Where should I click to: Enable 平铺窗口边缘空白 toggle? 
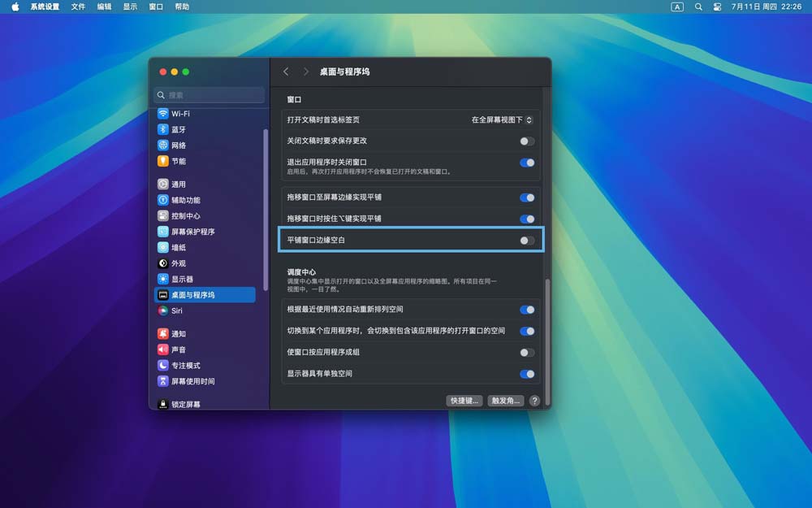525,239
